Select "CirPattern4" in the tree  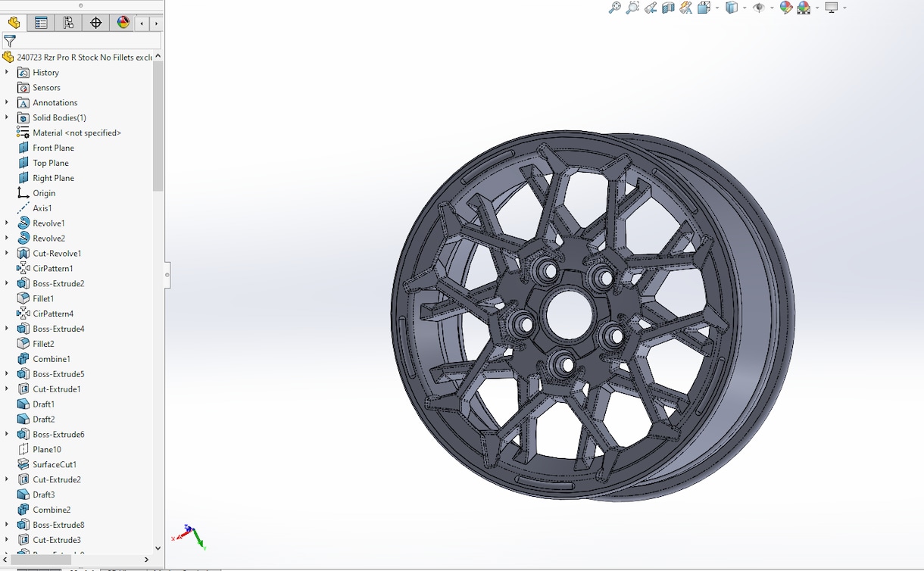point(53,314)
